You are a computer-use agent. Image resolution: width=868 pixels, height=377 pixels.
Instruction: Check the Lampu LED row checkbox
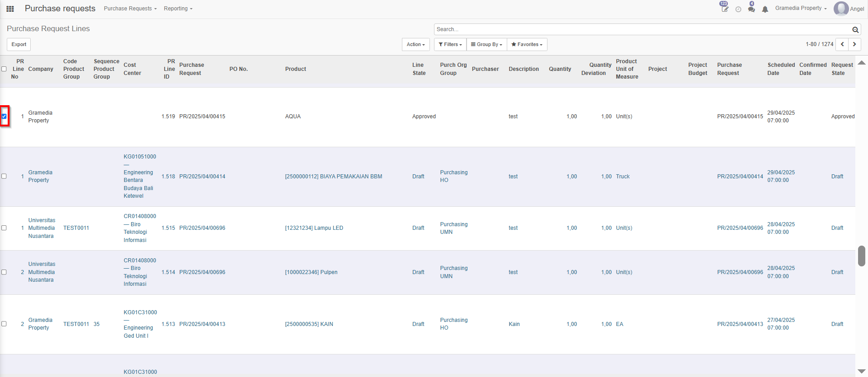click(x=4, y=228)
